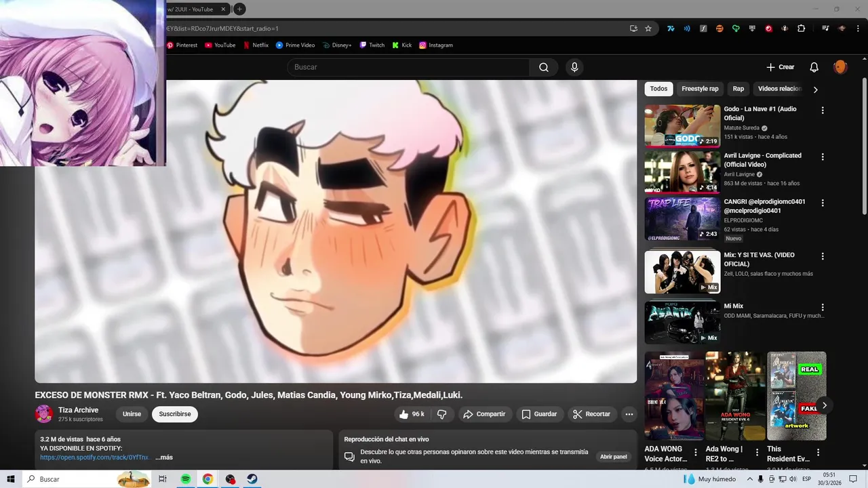Viewport: 868px width, 488px height.
Task: Click the Compartir button
Action: 484,414
